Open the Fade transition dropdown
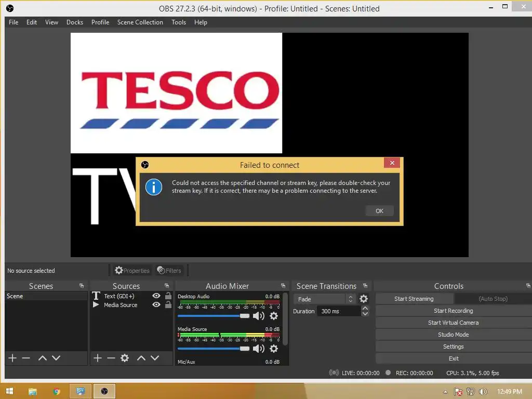 tap(324, 299)
